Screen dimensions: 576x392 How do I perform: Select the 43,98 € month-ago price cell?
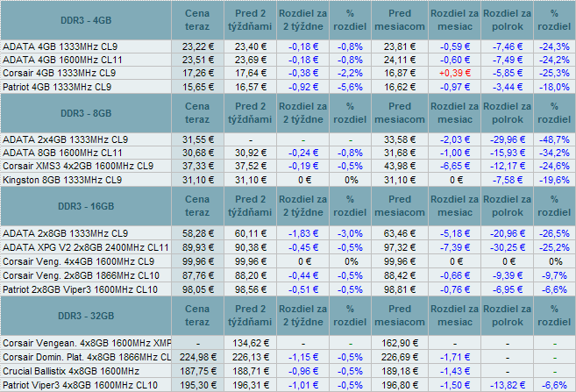[400, 166]
